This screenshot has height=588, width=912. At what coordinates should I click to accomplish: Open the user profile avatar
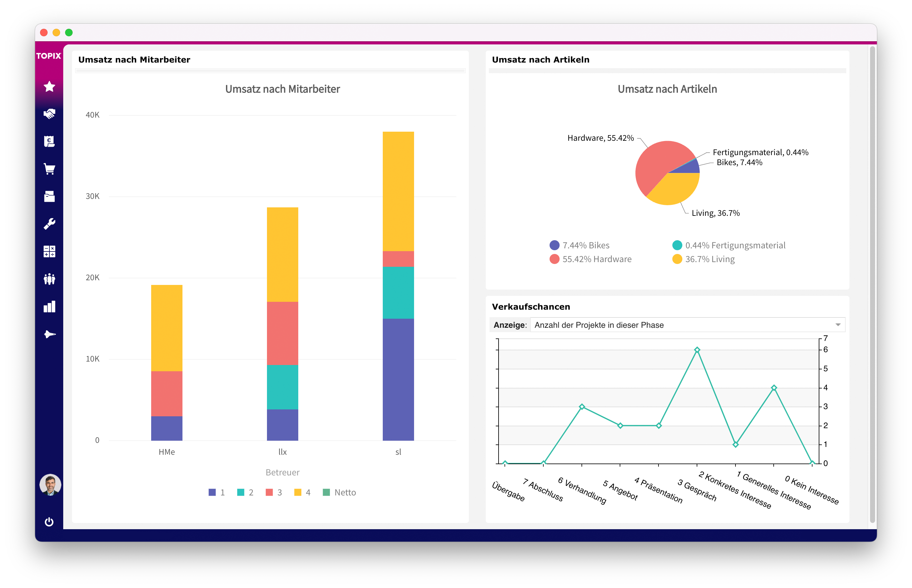(50, 485)
